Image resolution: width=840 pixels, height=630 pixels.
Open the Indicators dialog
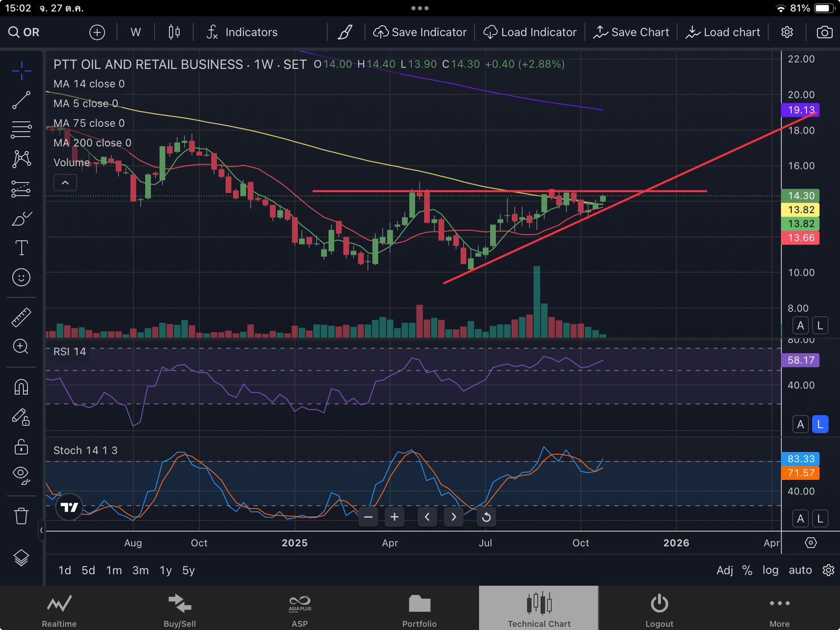pos(242,32)
